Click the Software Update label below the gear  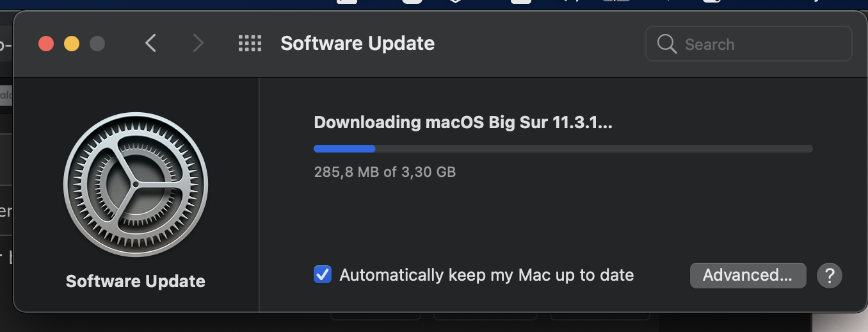click(x=136, y=281)
